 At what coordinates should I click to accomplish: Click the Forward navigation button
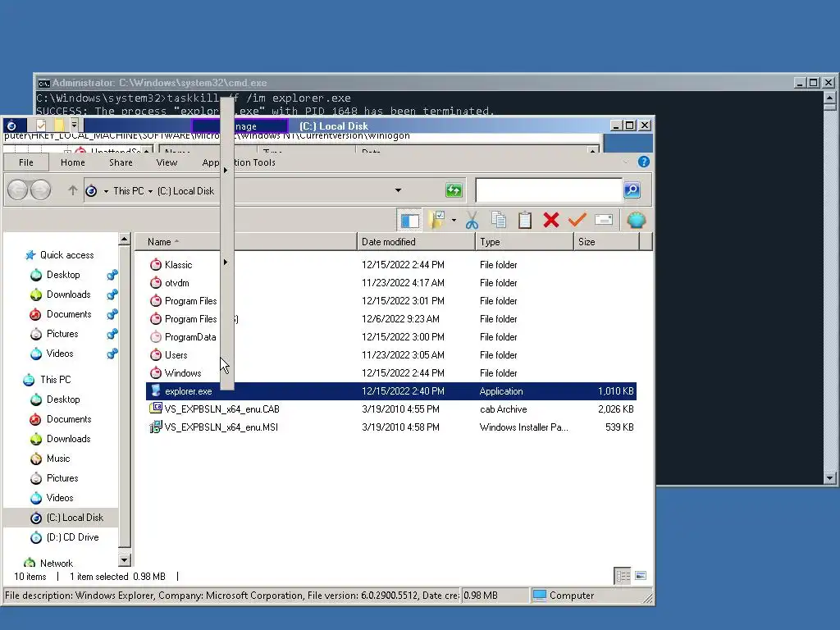coord(41,190)
